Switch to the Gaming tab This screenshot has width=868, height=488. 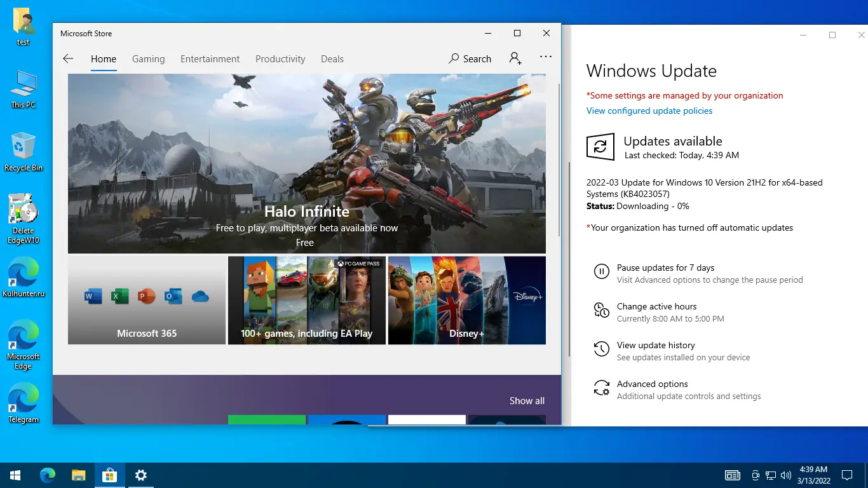149,59
